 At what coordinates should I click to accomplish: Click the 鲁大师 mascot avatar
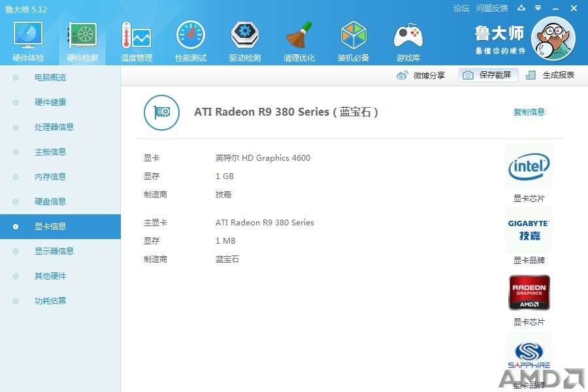click(553, 39)
